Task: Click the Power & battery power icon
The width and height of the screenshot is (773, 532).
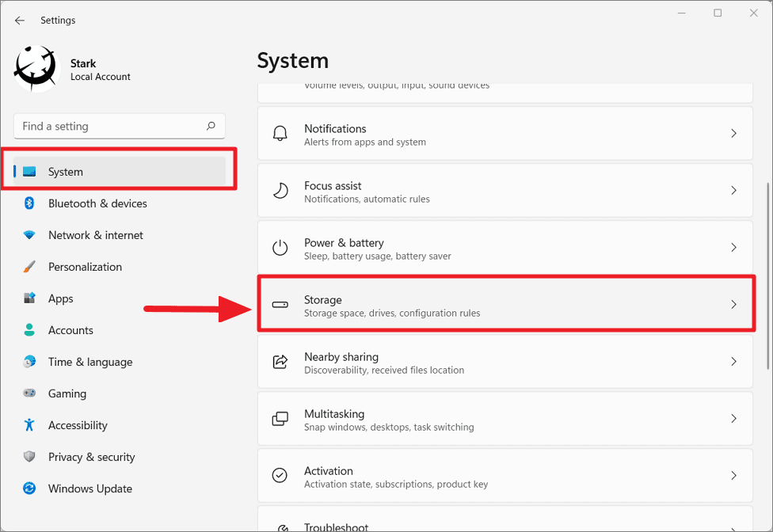Action: (280, 247)
